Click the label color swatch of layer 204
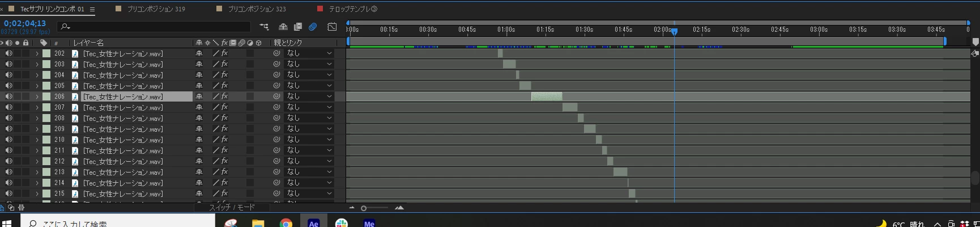 click(47, 75)
